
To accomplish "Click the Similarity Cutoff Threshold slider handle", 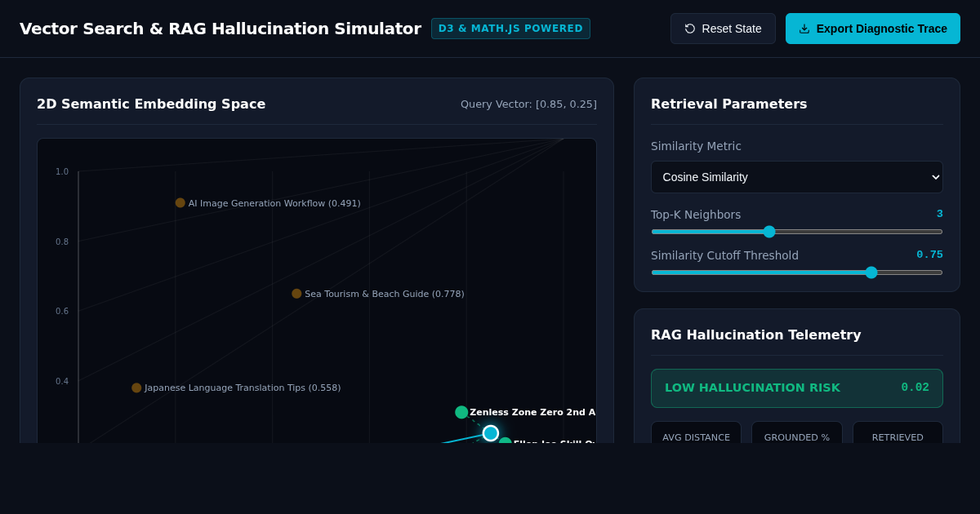I will pyautogui.click(x=871, y=273).
